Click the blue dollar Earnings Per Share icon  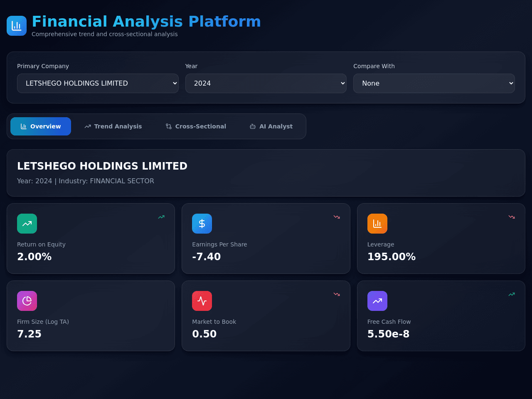202,224
